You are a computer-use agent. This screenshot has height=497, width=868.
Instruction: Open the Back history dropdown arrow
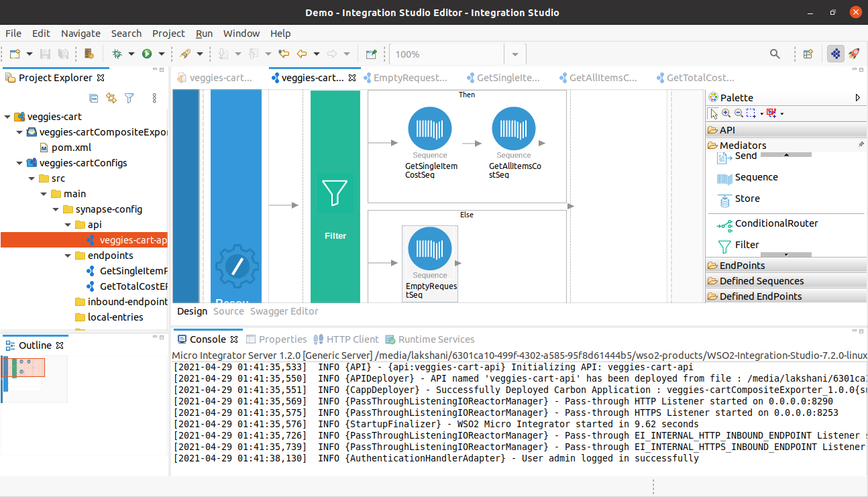click(316, 54)
